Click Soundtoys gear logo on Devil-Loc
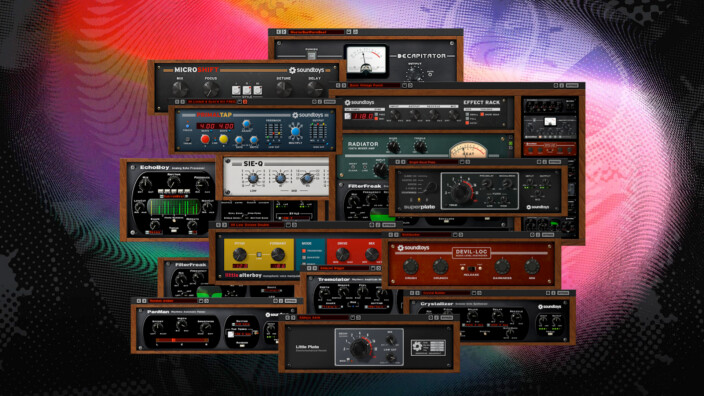This screenshot has width=704, height=396. [x=400, y=248]
